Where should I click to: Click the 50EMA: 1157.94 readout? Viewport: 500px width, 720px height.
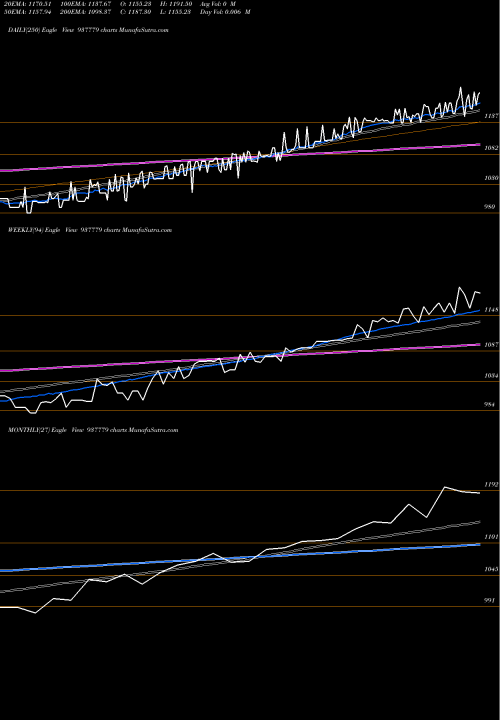(28, 12)
